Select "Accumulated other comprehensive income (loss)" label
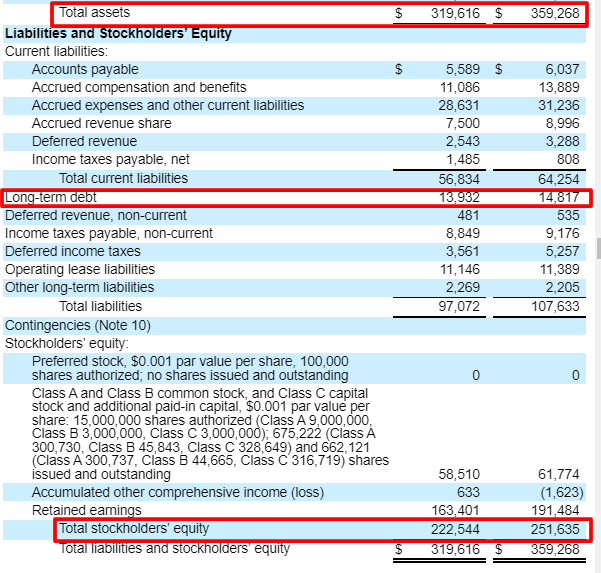The image size is (601, 573). click(178, 492)
